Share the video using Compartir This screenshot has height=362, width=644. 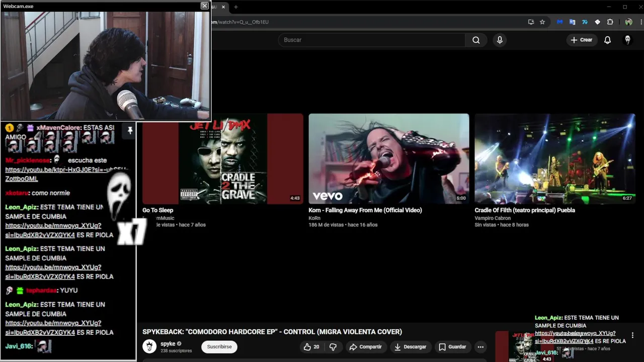coord(365,346)
